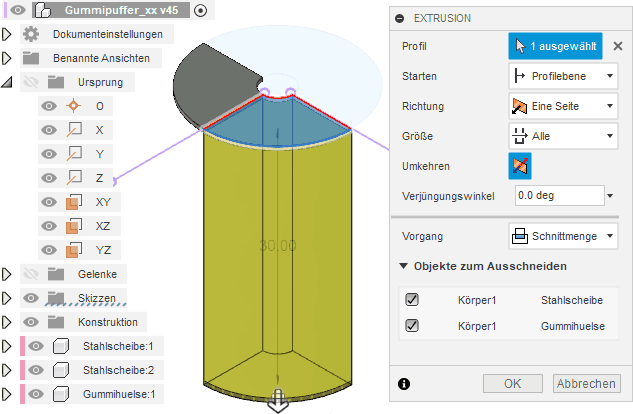Clear the Profil selection with the X

617,46
